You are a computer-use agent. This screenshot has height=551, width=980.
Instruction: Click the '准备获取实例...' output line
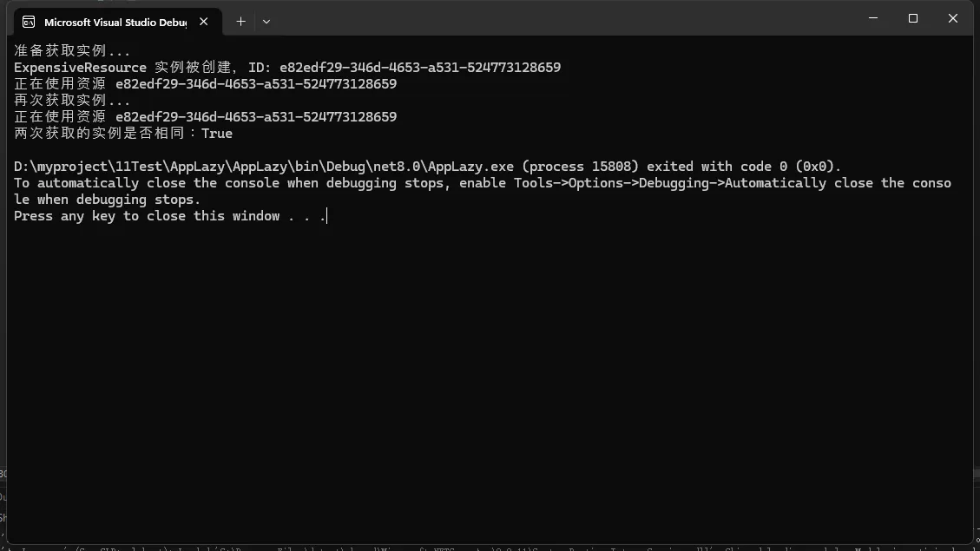[x=72, y=51]
